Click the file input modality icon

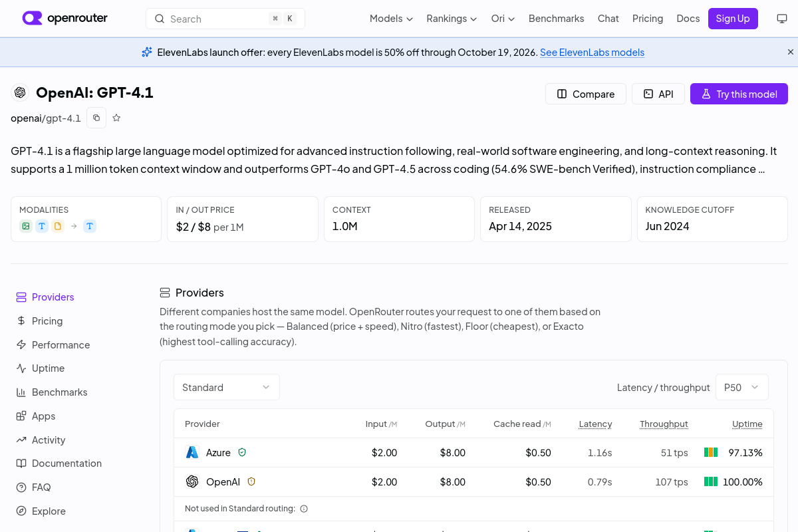tap(58, 226)
